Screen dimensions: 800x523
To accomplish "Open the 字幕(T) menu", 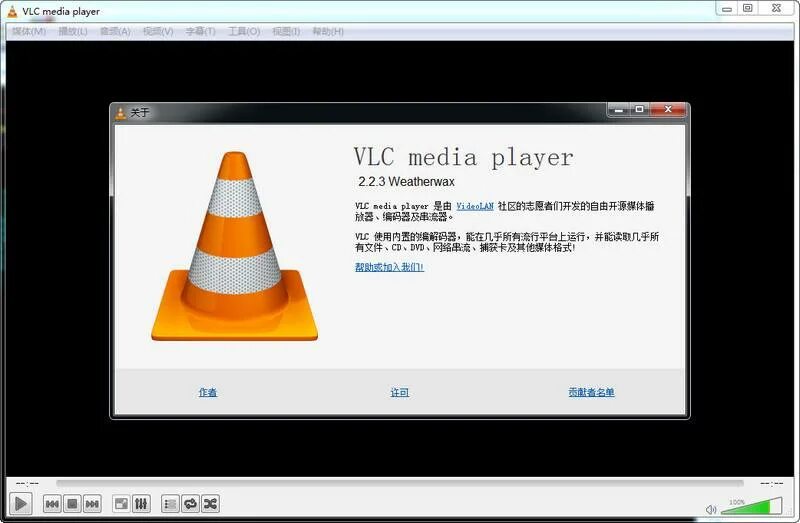I will click(201, 32).
